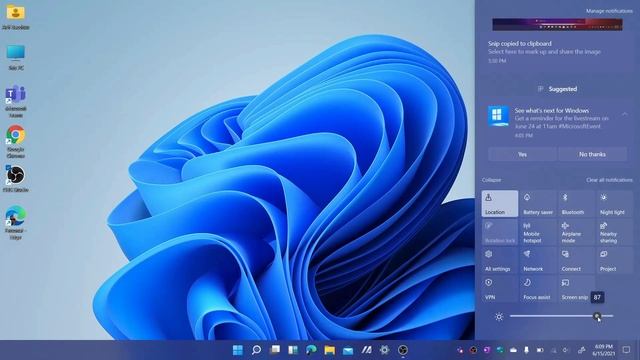
Task: Open the VPN quick action tile
Action: 500,289
